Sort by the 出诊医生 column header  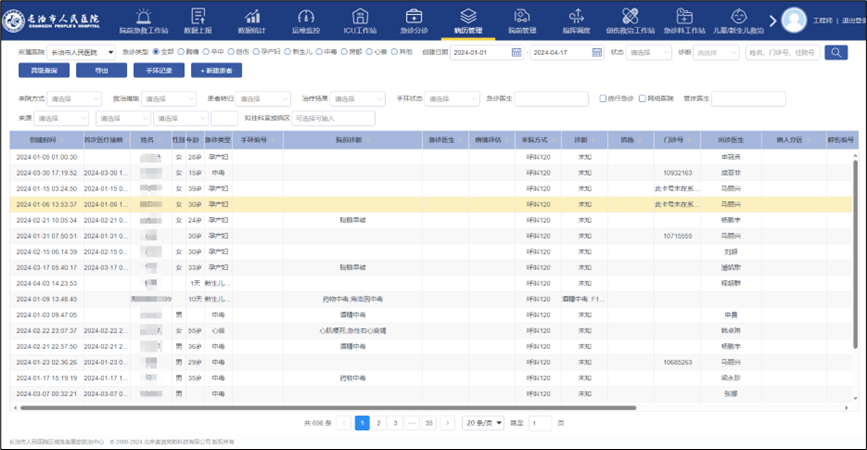[731, 140]
